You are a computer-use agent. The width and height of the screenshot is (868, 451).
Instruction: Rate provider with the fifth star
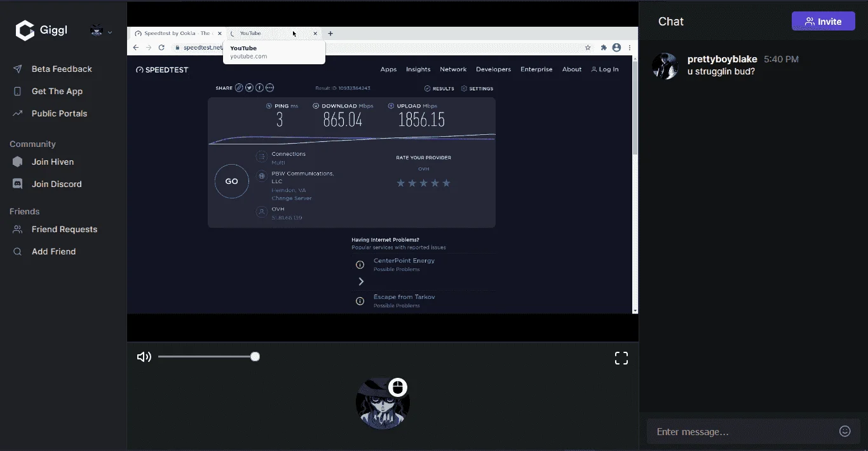click(446, 183)
